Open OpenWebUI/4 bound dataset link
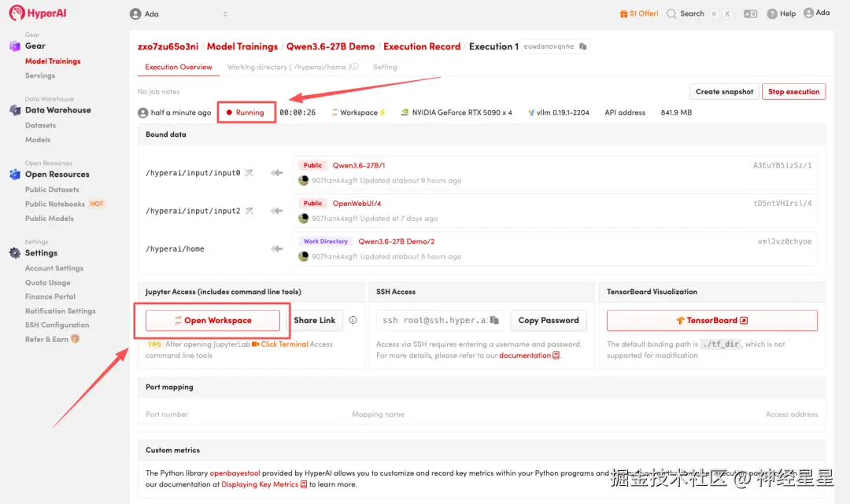The image size is (850, 504). (357, 204)
